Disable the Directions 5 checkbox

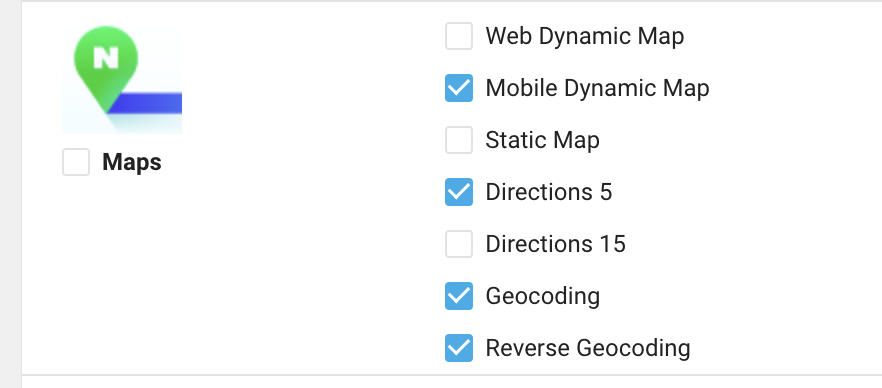[459, 192]
